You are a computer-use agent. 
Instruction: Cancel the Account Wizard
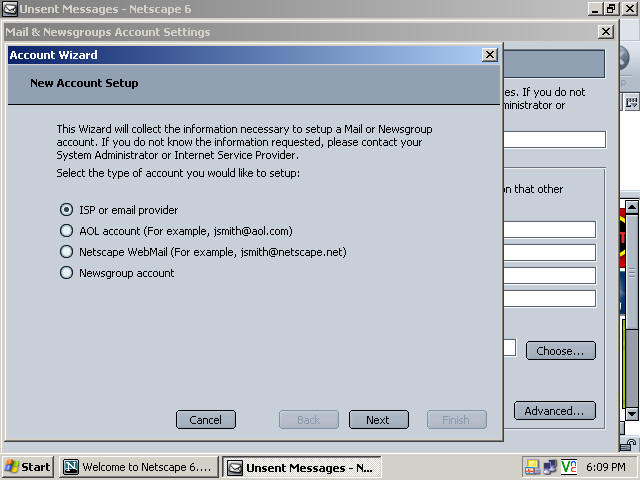(x=206, y=420)
